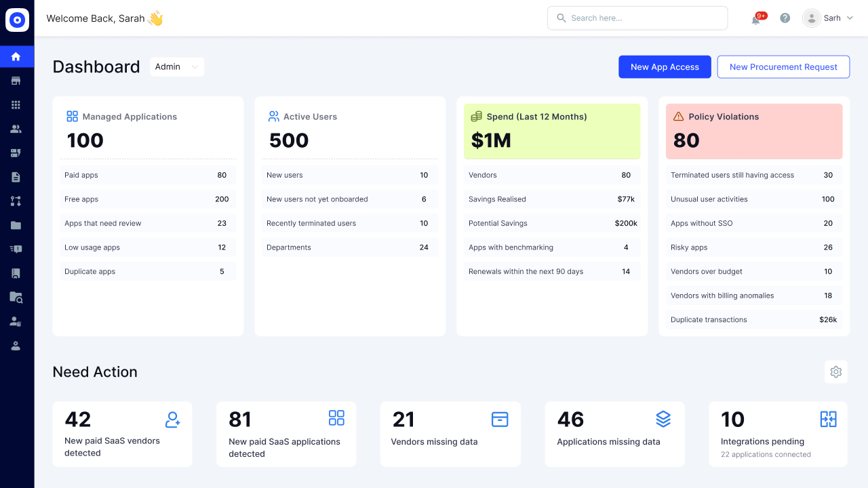Click the Search here input field
868x488 pixels.
pos(637,18)
